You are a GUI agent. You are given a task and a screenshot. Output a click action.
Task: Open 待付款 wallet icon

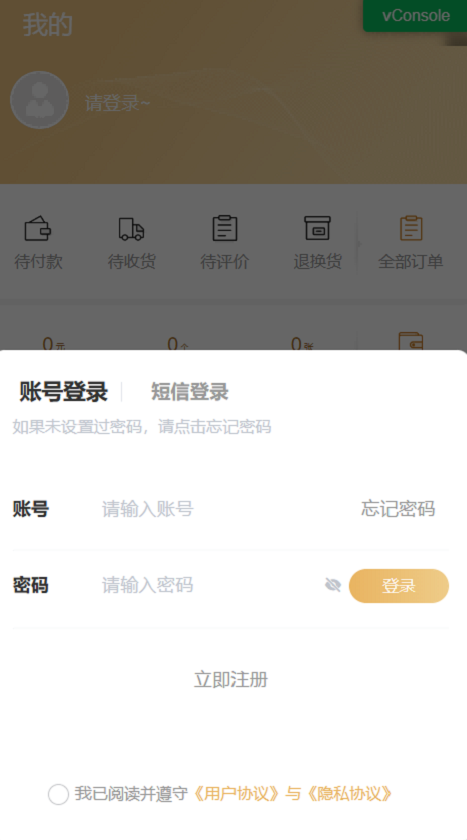pyautogui.click(x=38, y=228)
